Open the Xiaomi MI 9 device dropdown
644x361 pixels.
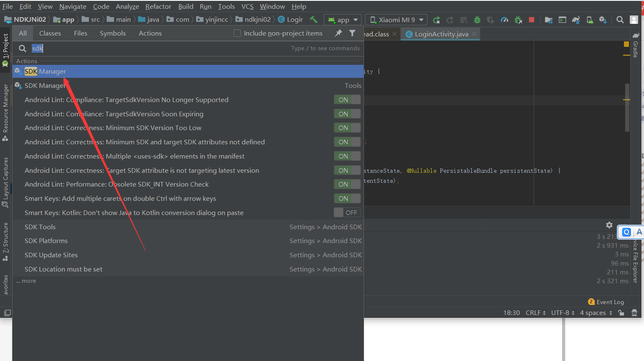point(396,20)
